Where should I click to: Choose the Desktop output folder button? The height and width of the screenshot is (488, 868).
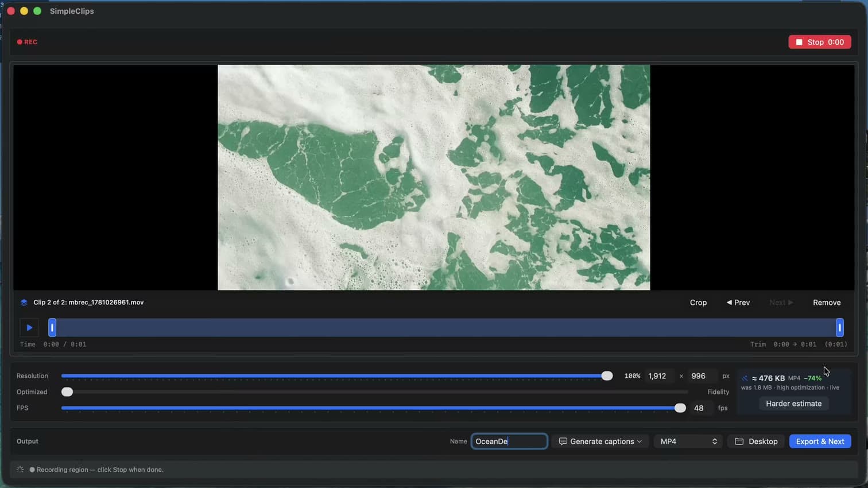click(756, 441)
